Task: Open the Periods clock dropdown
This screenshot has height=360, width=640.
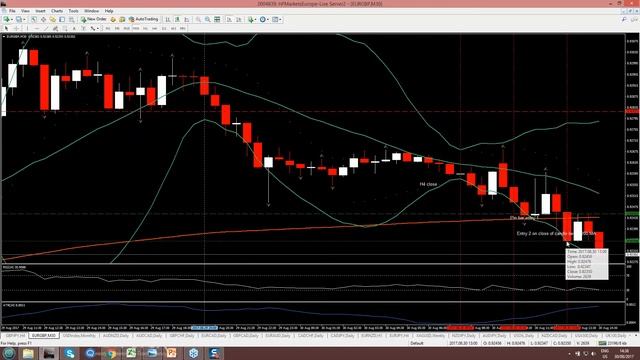Action: click(264, 19)
